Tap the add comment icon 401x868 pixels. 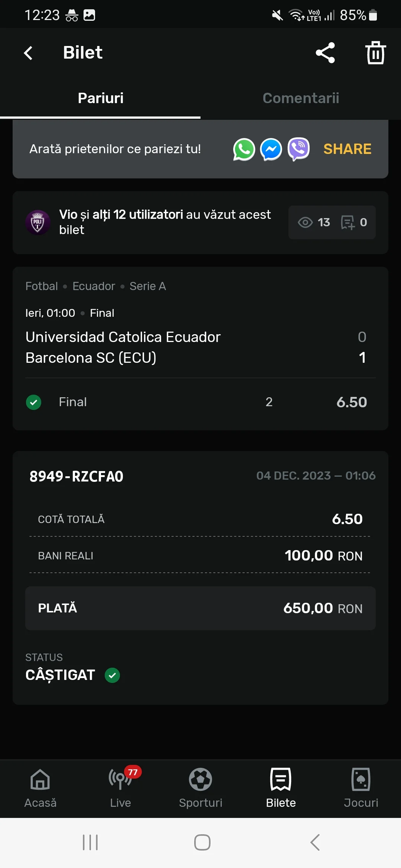click(x=348, y=223)
